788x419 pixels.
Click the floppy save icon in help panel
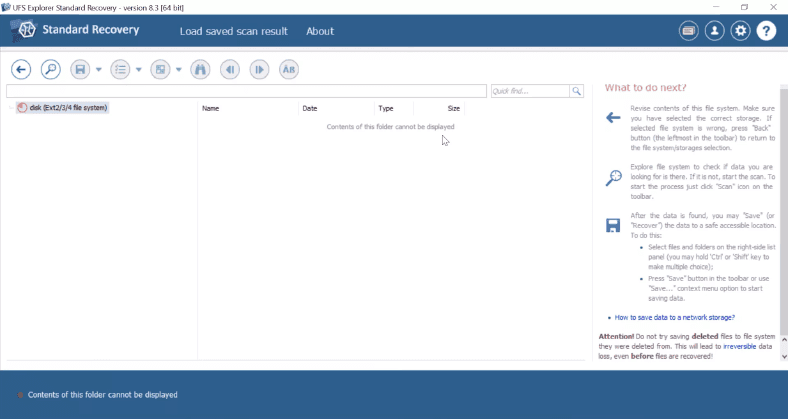[613, 225]
